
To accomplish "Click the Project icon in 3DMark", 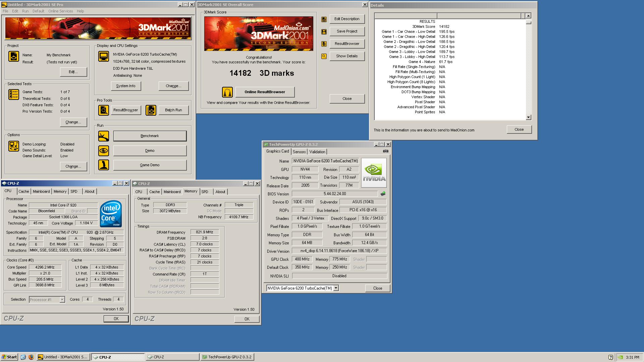I will click(14, 56).
